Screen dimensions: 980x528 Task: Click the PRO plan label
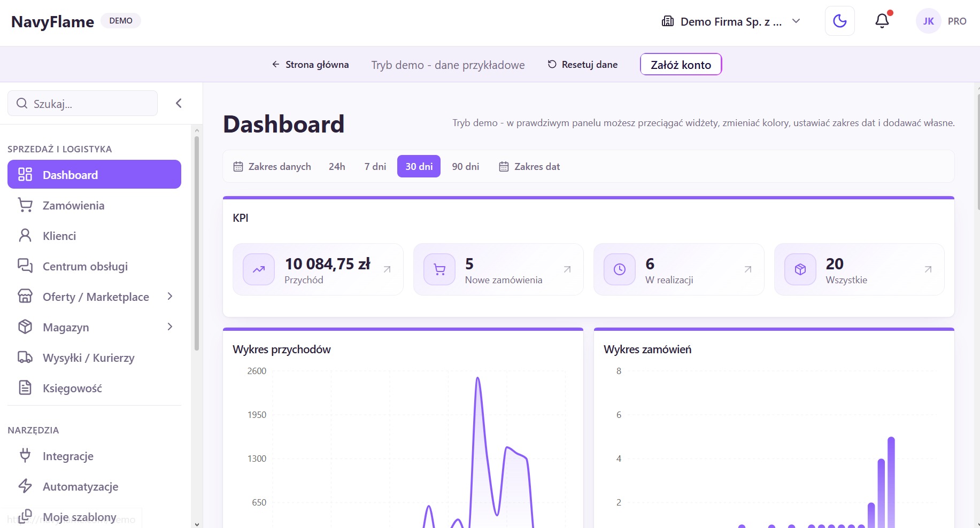[957, 21]
